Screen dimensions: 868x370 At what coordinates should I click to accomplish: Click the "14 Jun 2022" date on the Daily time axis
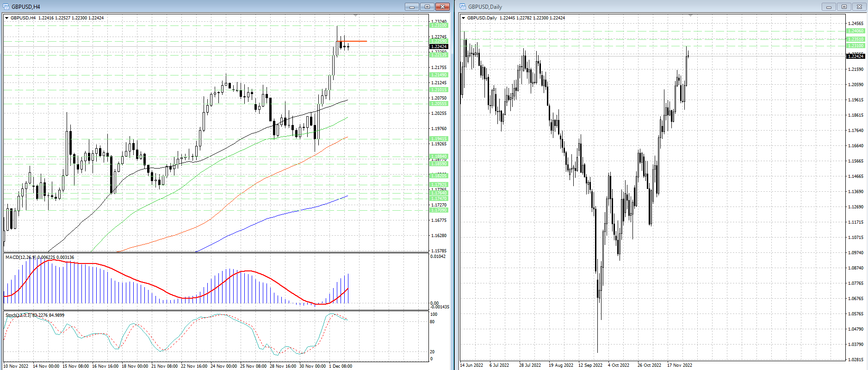pyautogui.click(x=471, y=365)
